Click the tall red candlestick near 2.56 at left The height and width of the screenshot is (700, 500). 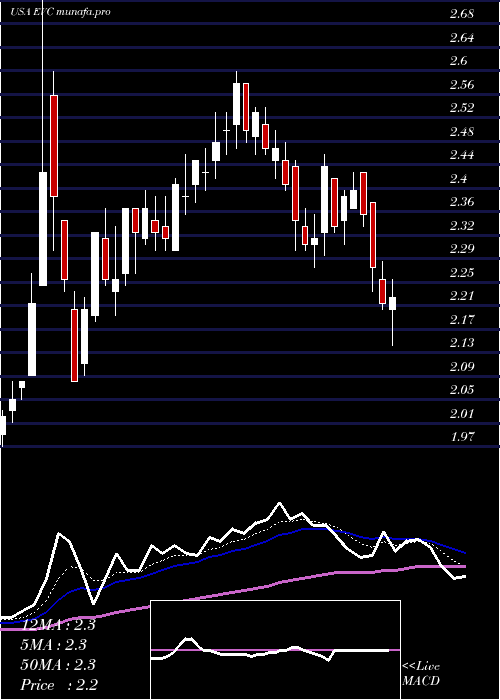pyautogui.click(x=54, y=146)
